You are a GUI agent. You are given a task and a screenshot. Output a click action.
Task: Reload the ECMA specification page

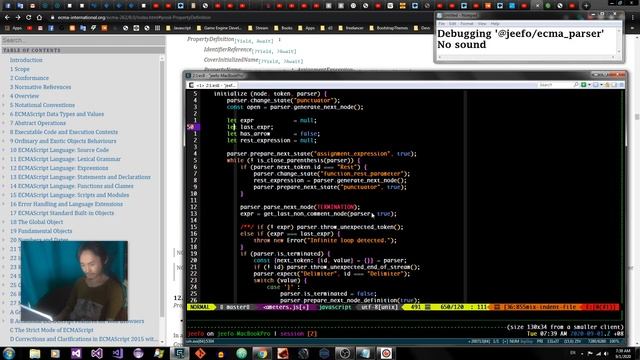pyautogui.click(x=28, y=18)
